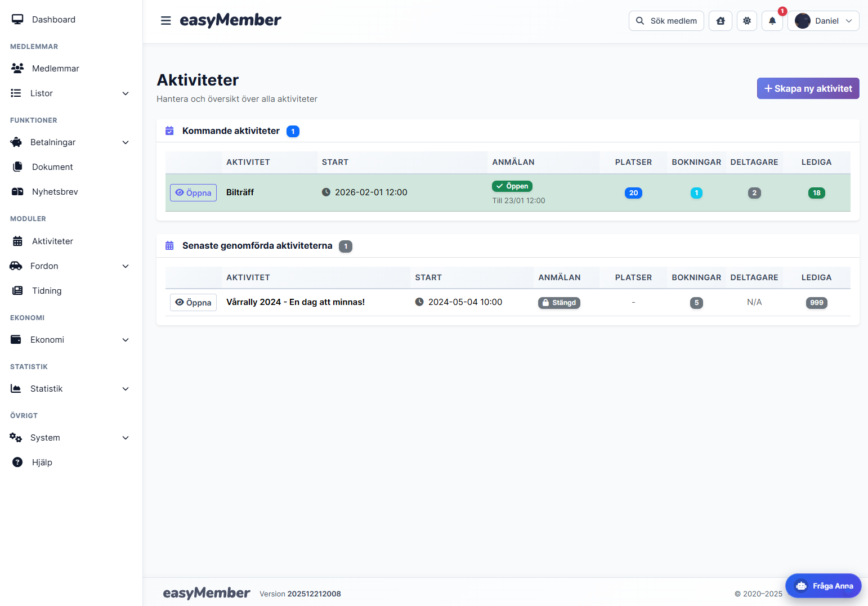Image resolution: width=868 pixels, height=606 pixels.
Task: Click inside the Sök medlem search field
Action: (666, 20)
